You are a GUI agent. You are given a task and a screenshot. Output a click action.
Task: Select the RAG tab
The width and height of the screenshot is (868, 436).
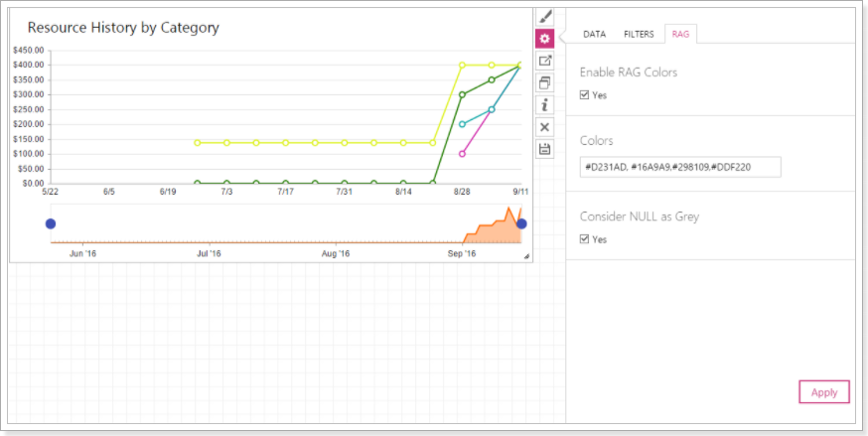point(680,35)
